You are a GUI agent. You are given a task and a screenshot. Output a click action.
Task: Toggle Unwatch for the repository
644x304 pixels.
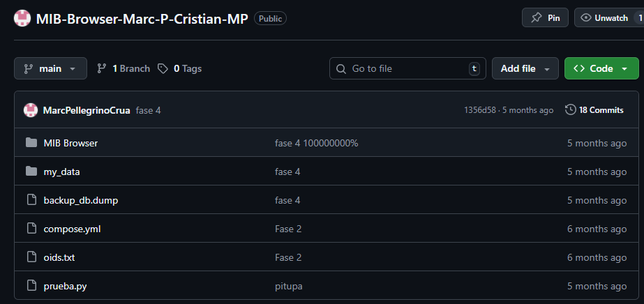pyautogui.click(x=604, y=18)
